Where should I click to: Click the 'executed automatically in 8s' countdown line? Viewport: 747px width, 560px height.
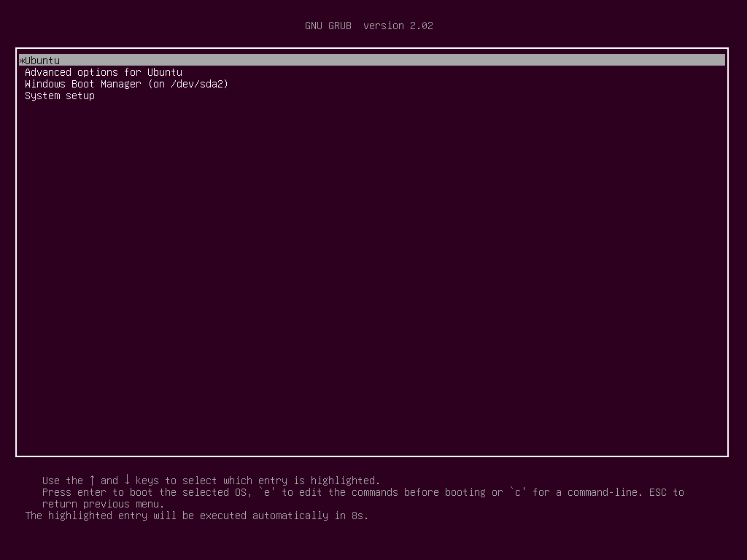pyautogui.click(x=197, y=516)
